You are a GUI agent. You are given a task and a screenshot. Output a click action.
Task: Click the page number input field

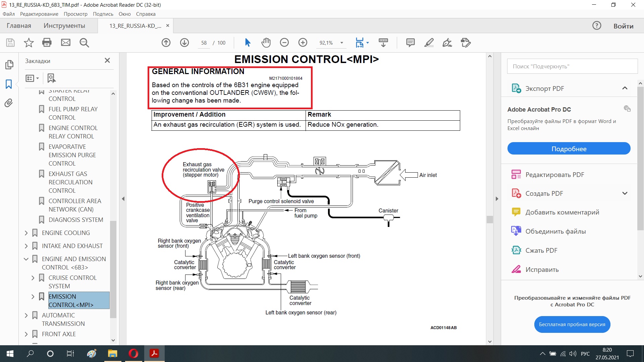pyautogui.click(x=204, y=43)
